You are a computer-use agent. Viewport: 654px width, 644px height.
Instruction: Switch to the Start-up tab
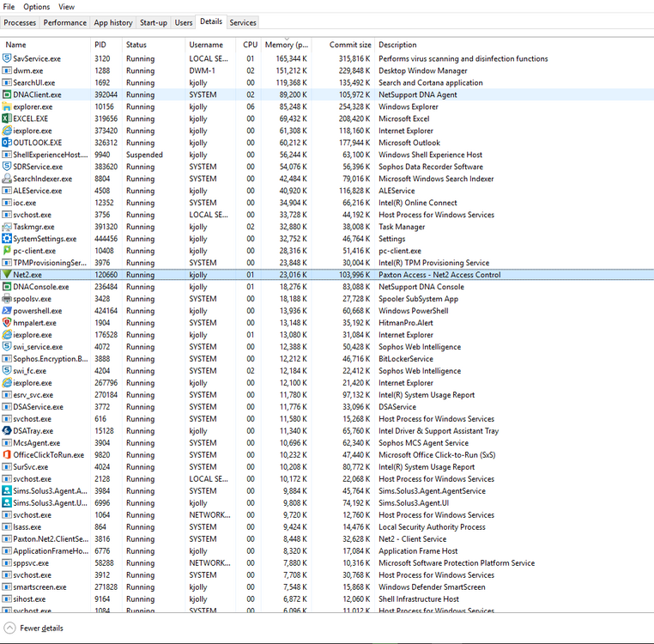154,22
